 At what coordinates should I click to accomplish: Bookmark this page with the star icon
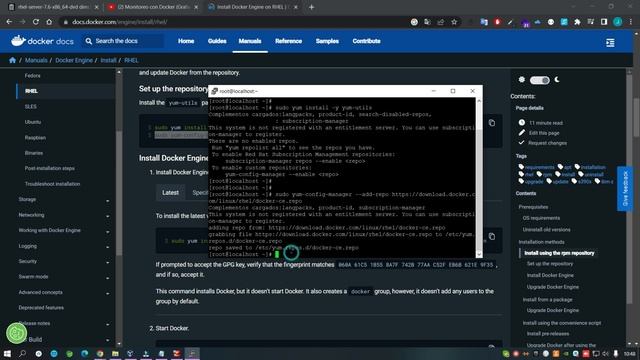454,22
